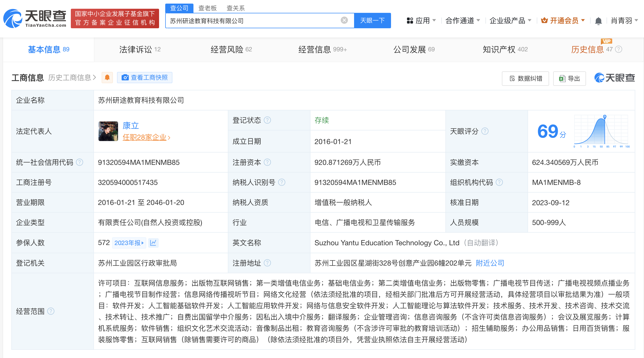644x358 pixels.
Task: Open the 企业级产品 dropdown menu
Action: point(510,21)
